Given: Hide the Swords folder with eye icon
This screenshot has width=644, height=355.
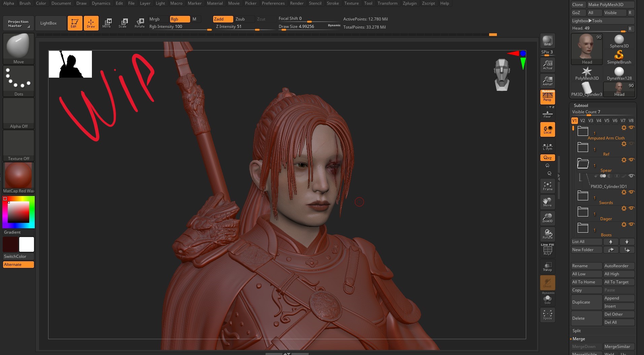Looking at the screenshot, I should tap(632, 192).
